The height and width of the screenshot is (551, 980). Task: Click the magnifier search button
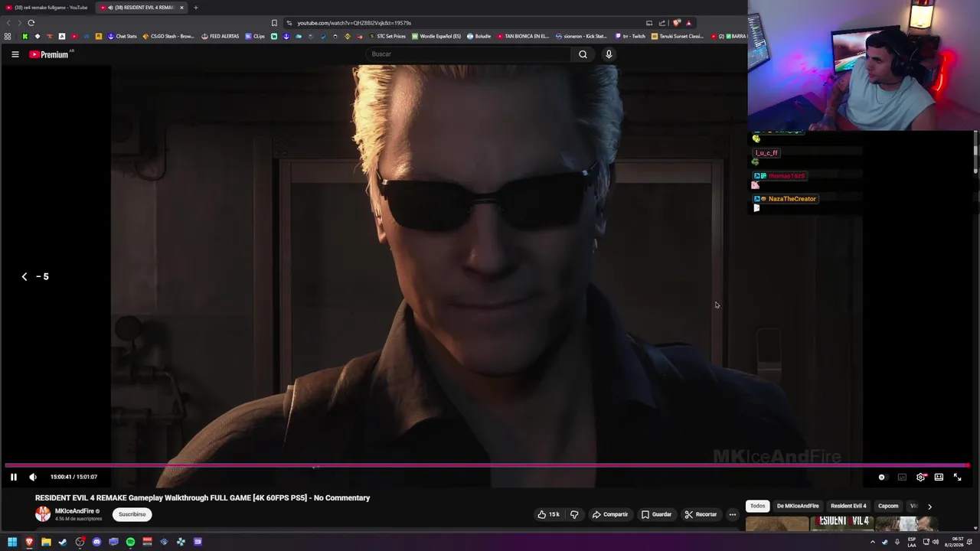click(583, 54)
